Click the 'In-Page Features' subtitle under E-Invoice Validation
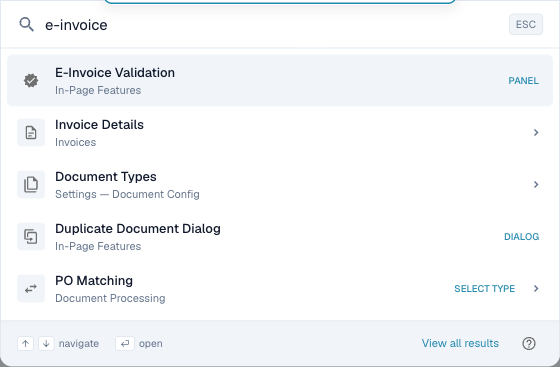 tap(98, 90)
